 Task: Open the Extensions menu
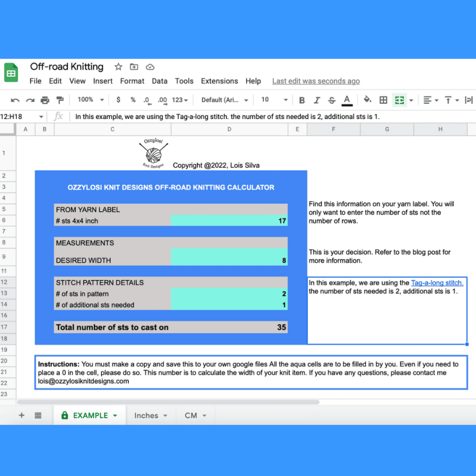[219, 81]
